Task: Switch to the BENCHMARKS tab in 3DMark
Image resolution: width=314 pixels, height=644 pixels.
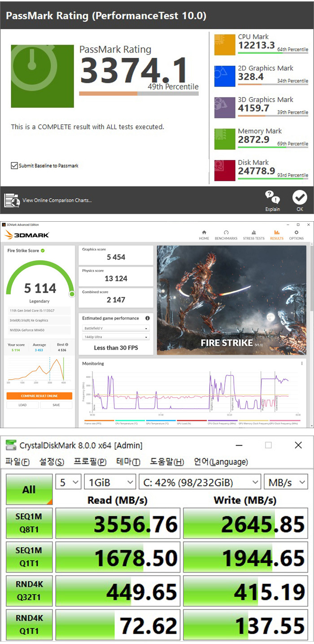Action: 226,235
